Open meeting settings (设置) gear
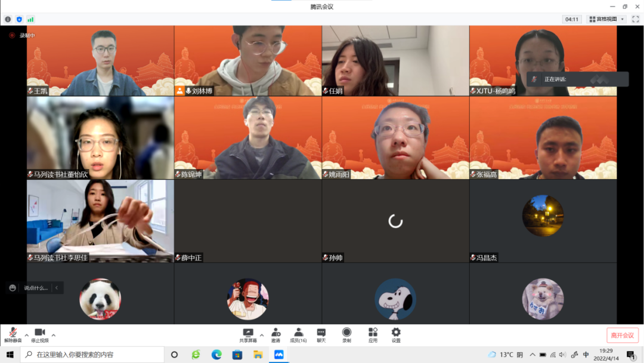 396,334
